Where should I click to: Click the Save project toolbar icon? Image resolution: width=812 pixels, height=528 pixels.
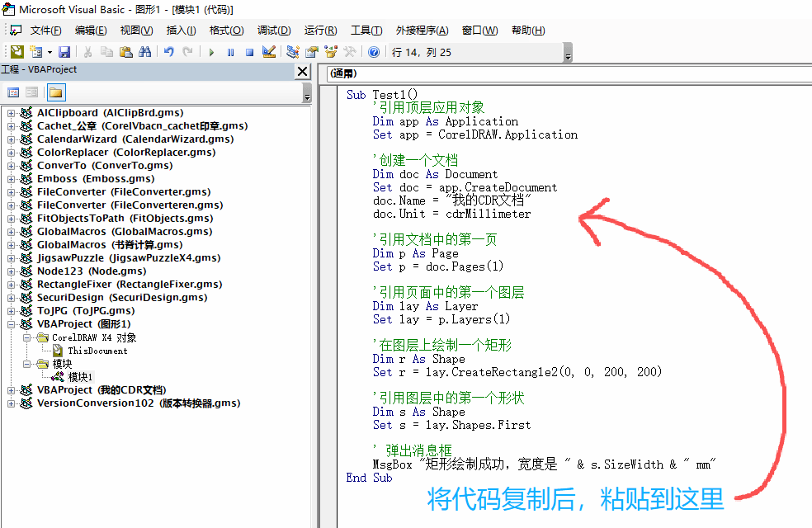[x=64, y=52]
